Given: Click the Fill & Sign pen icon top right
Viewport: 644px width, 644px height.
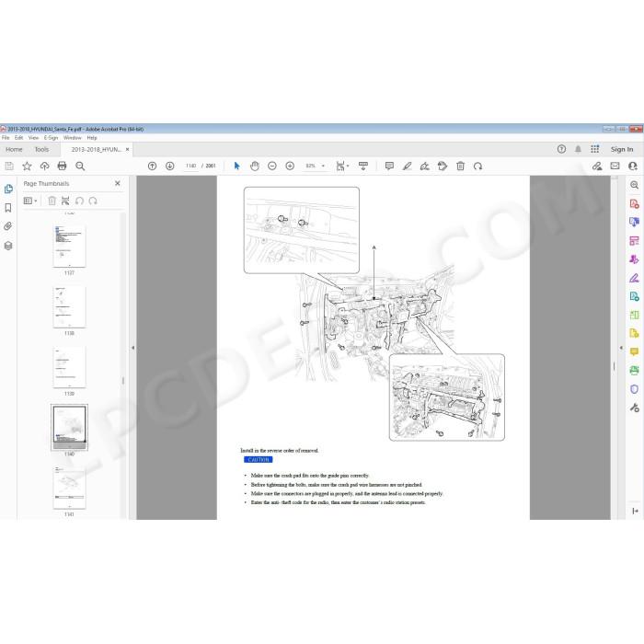Looking at the screenshot, I should (597, 166).
